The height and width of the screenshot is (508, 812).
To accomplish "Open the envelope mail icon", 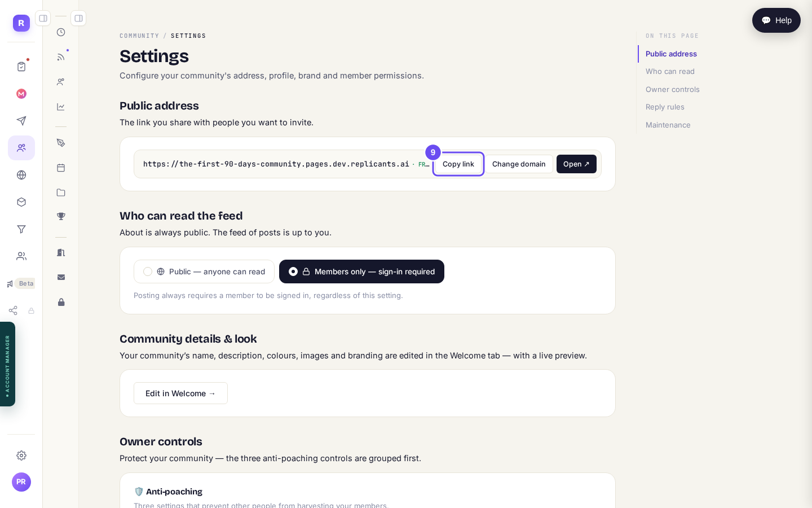I will [61, 277].
